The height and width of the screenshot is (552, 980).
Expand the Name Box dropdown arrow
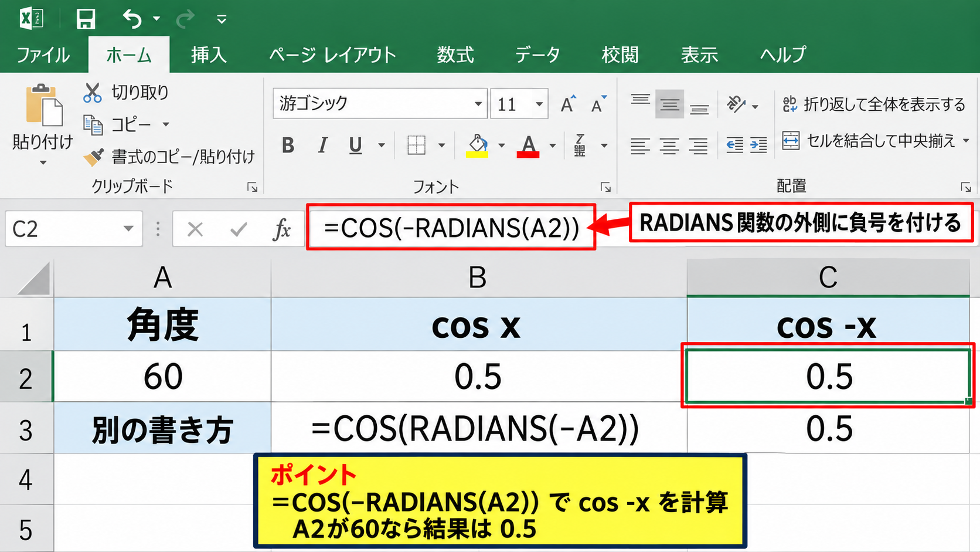128,228
